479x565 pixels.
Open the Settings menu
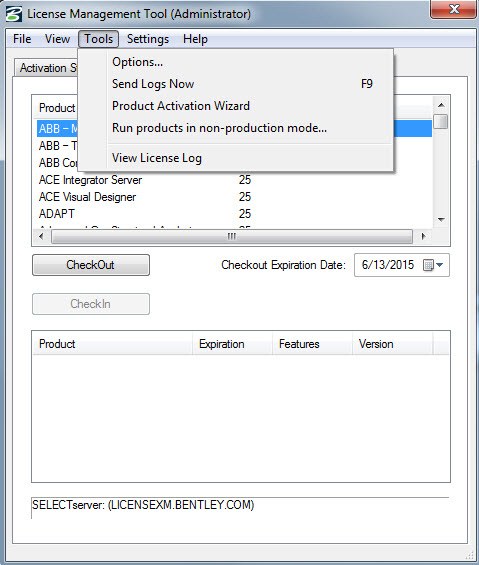pyautogui.click(x=148, y=39)
